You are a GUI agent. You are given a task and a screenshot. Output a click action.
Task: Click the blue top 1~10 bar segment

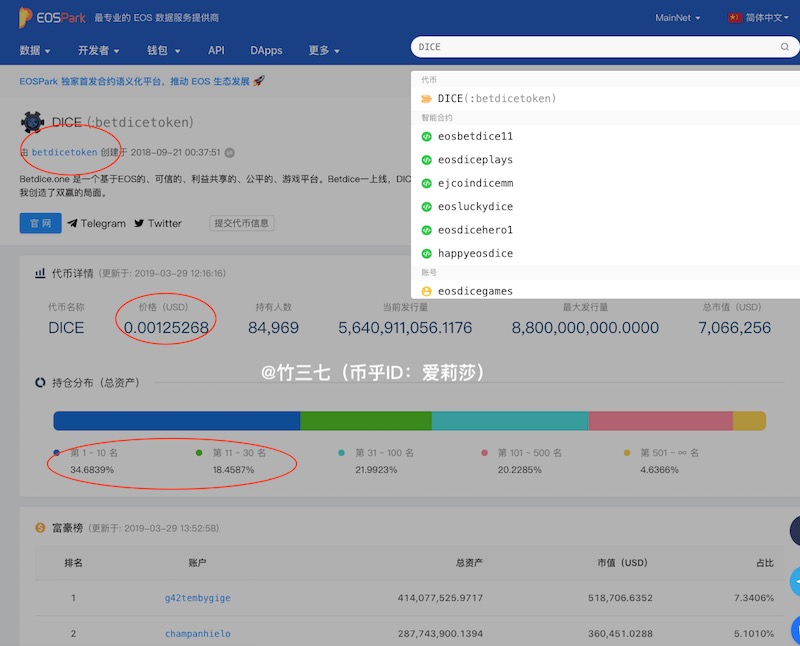tap(177, 421)
